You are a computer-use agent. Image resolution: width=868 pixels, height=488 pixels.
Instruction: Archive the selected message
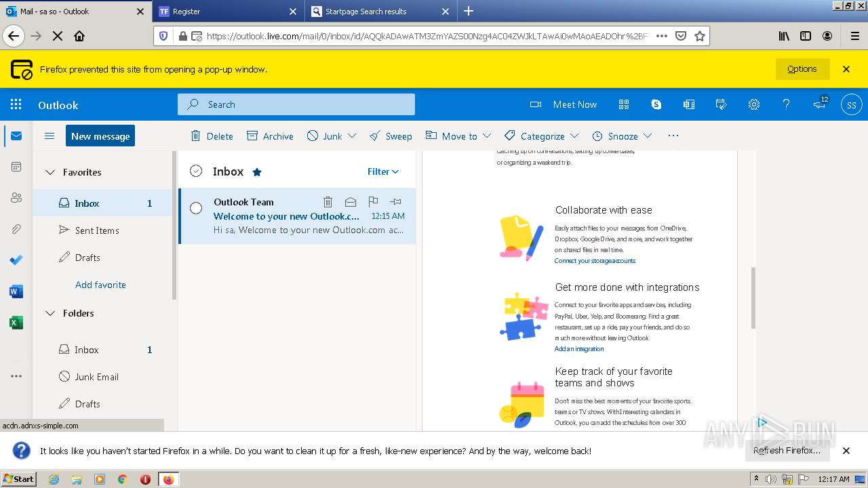pos(270,136)
